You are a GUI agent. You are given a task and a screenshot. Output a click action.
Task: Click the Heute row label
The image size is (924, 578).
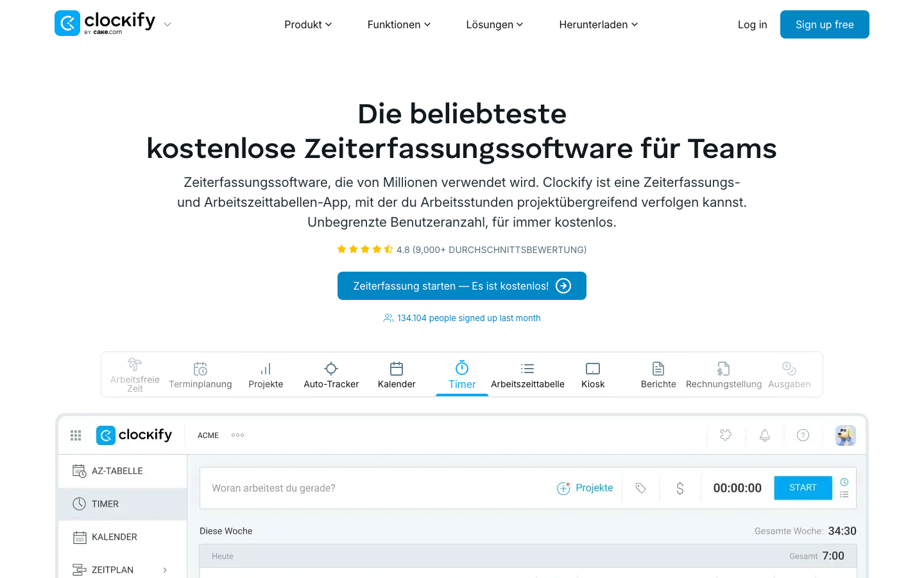click(x=223, y=556)
